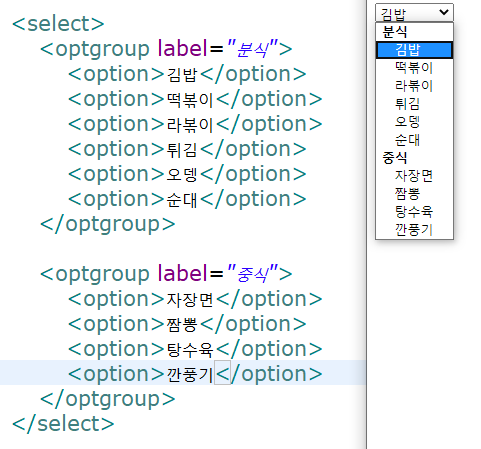
Task: Click the closing </select> tag in the code
Action: [63, 424]
